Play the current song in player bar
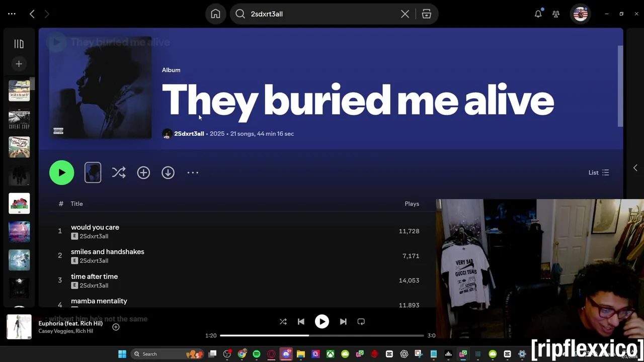This screenshot has height=362, width=644. point(322,322)
